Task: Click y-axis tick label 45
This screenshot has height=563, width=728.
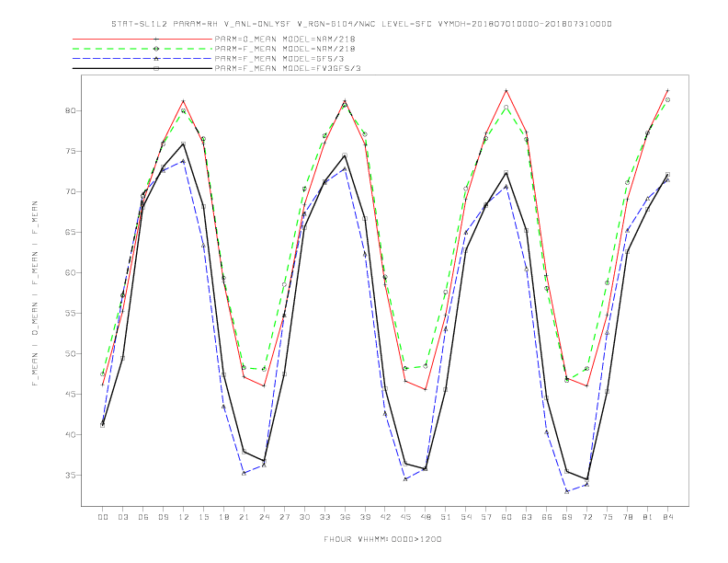Action: 70,394
